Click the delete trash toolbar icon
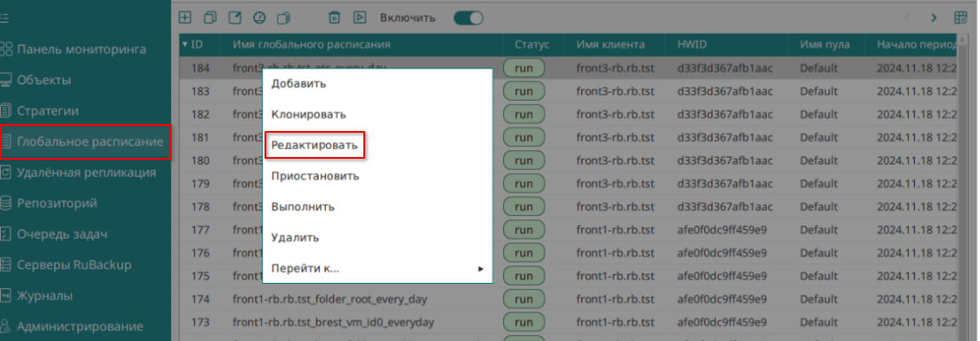The image size is (980, 341). [335, 17]
